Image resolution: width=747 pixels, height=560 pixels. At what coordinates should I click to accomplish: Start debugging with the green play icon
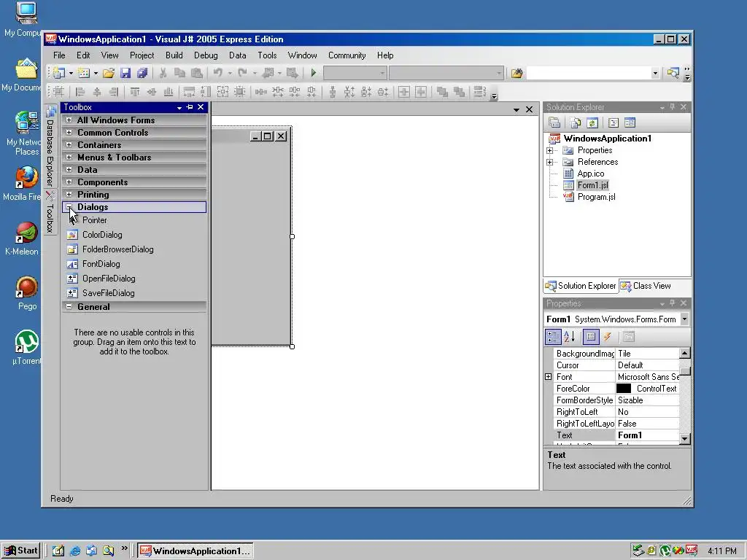314,73
